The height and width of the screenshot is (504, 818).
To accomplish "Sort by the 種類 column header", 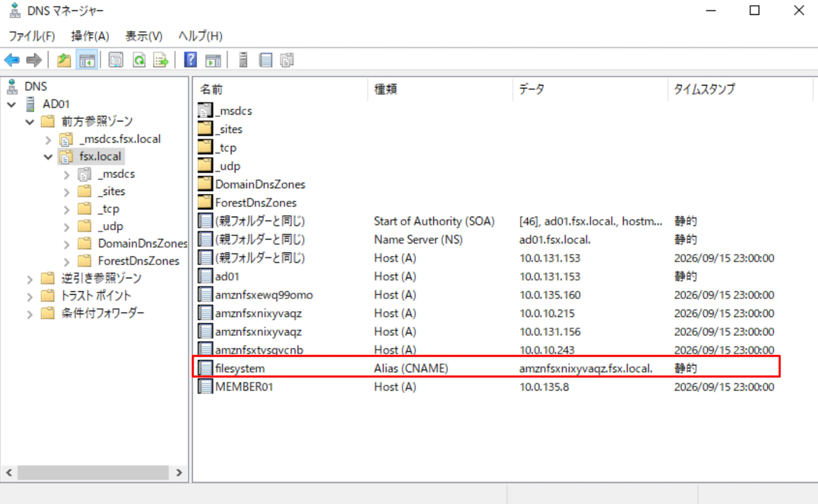I will coord(440,89).
